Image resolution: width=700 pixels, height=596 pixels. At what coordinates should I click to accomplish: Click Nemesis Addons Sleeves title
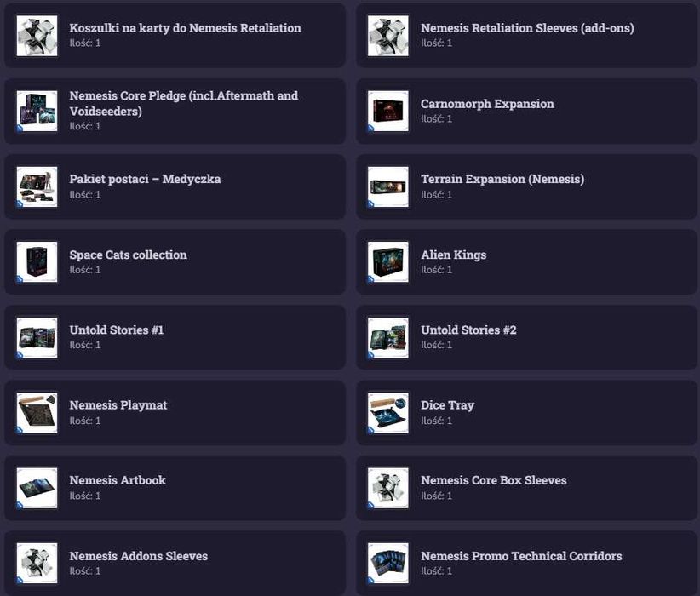(139, 556)
